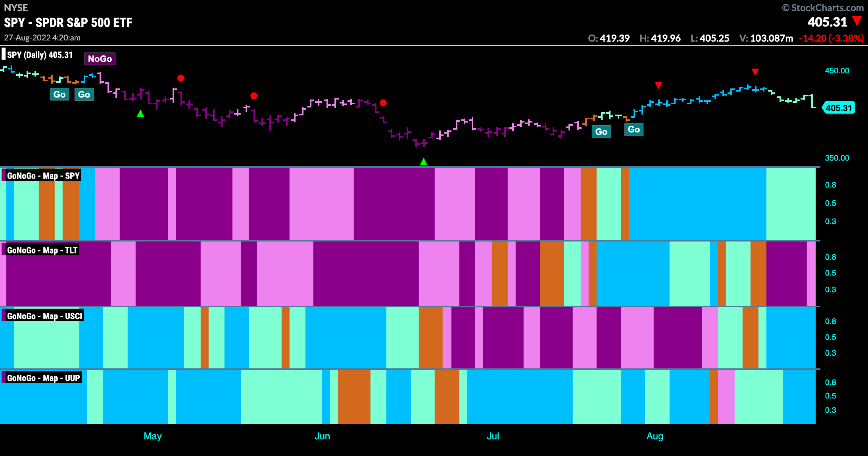
Task: Click the red down arrow beside 405.31 header price
Action: 857,21
